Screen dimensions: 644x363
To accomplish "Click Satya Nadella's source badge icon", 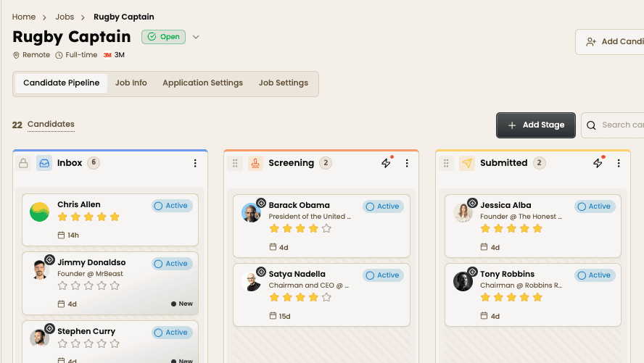I will tap(261, 272).
